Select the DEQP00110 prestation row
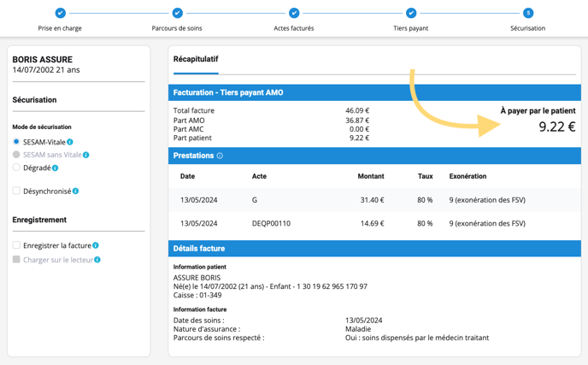Screen dimensions: 588x365 [374, 223]
